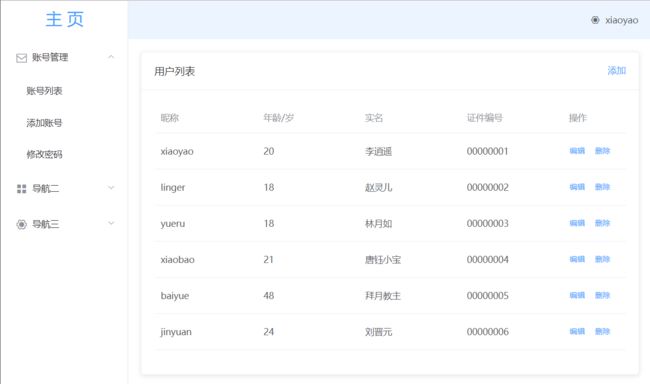Expand the 导航三 chevron
This screenshot has width=650, height=384.
coord(111,223)
